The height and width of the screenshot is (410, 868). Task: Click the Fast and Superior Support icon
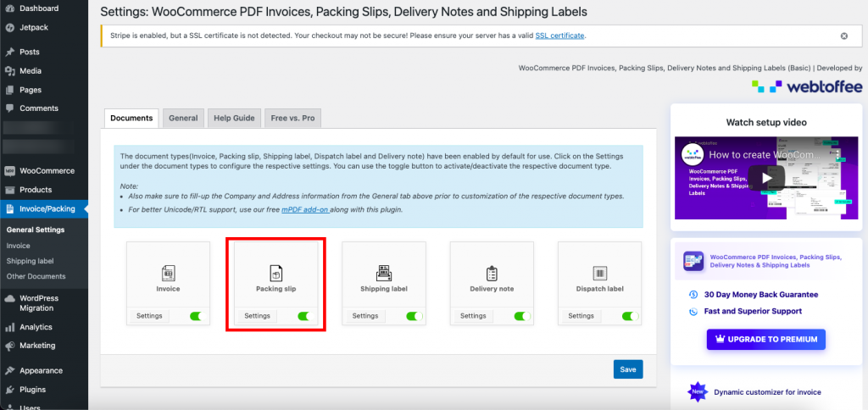click(x=693, y=312)
